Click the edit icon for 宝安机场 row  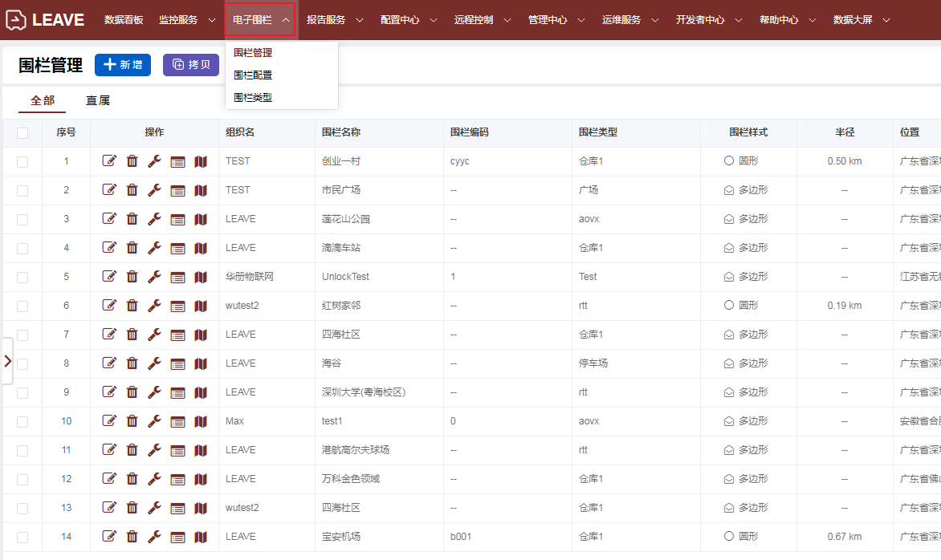click(109, 537)
